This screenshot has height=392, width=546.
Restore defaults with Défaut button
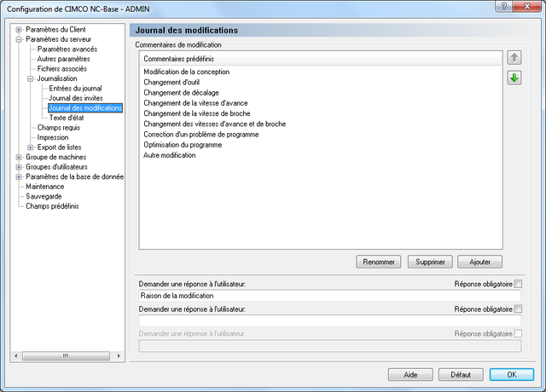point(461,375)
